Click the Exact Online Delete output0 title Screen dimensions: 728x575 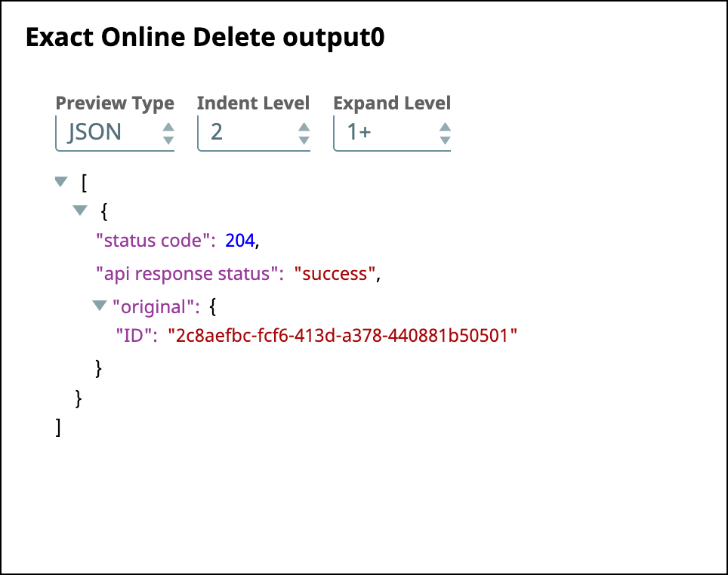click(x=205, y=37)
